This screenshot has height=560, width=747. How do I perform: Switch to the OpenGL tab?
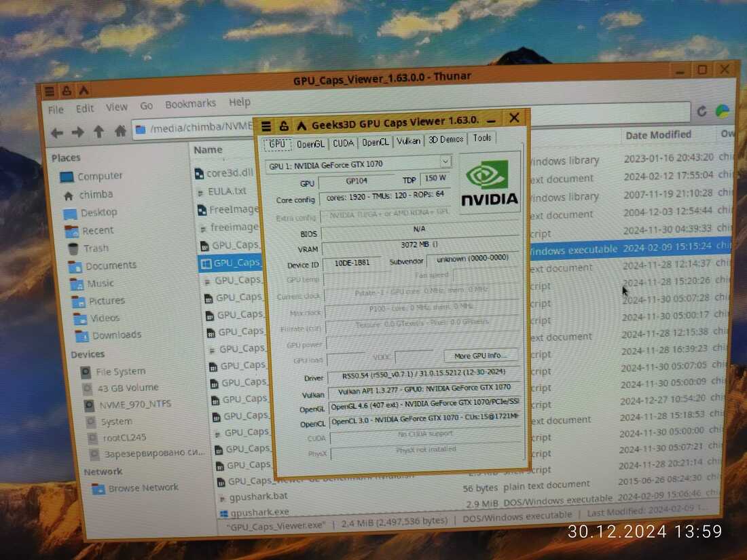(310, 144)
